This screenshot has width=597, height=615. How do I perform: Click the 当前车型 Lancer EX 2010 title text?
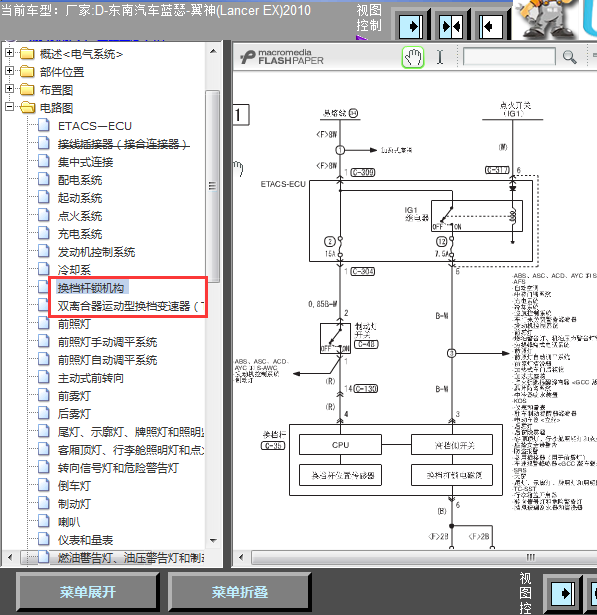[156, 10]
